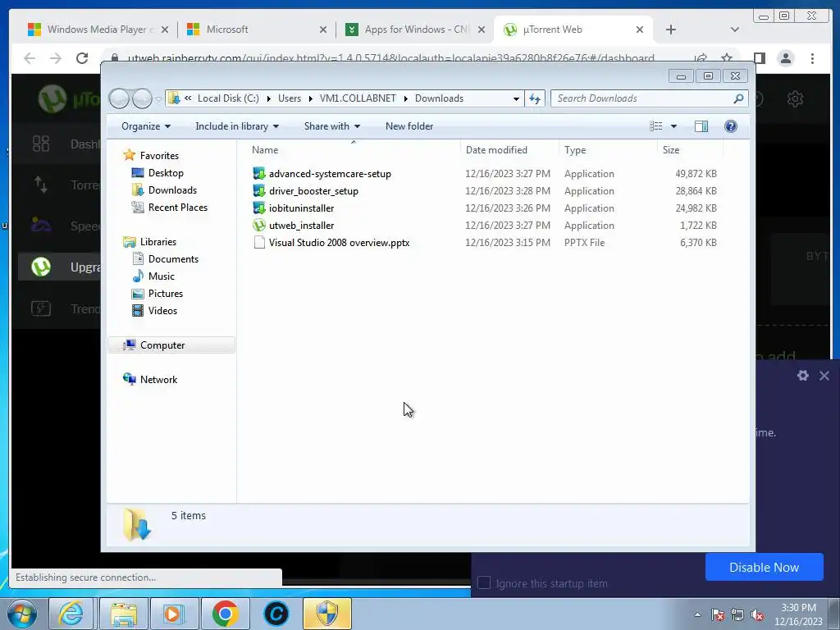Enable Ignore this startup item checkbox

coord(484,583)
